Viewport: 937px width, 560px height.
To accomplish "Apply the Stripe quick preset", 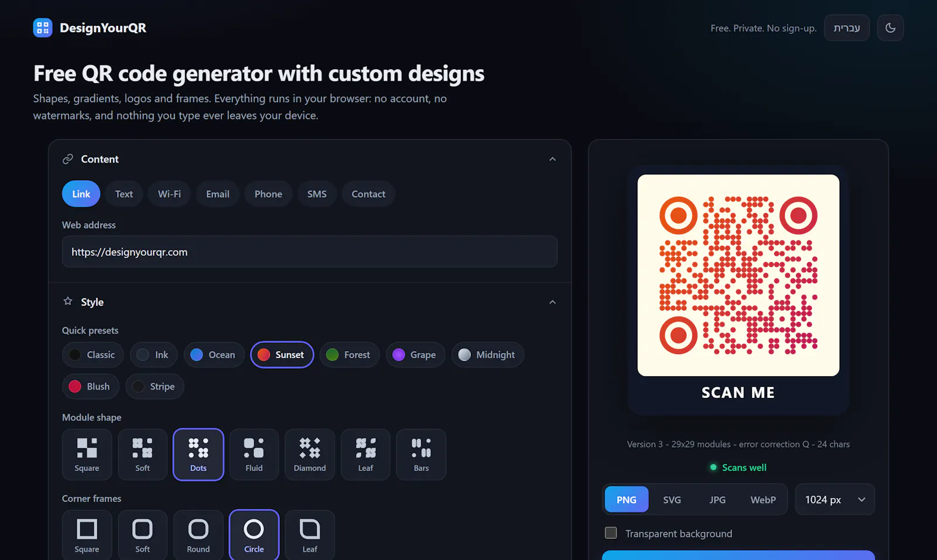I will point(155,386).
